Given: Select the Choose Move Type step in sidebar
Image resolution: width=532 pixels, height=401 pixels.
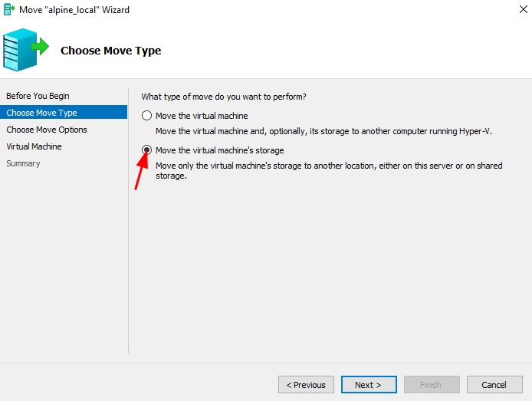Looking at the screenshot, I should (x=41, y=113).
